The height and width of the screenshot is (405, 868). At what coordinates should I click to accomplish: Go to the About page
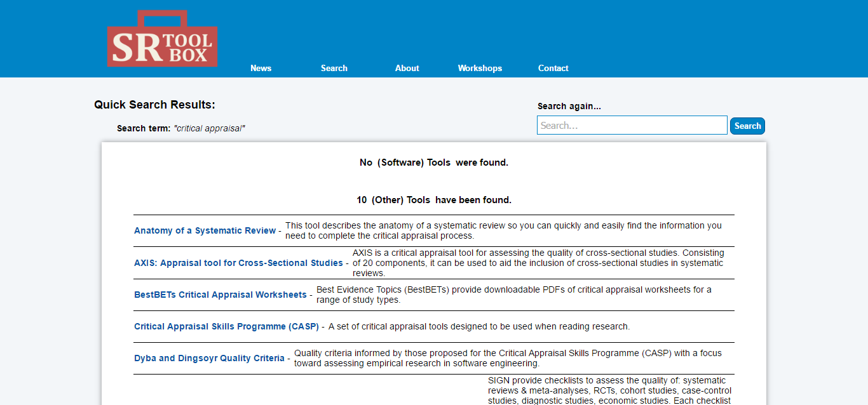click(x=407, y=68)
